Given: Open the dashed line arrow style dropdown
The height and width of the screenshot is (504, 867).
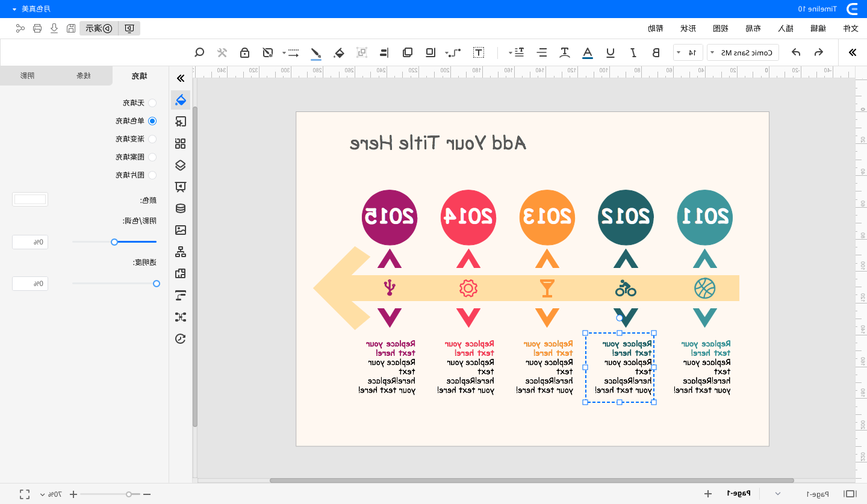Looking at the screenshot, I should point(291,52).
